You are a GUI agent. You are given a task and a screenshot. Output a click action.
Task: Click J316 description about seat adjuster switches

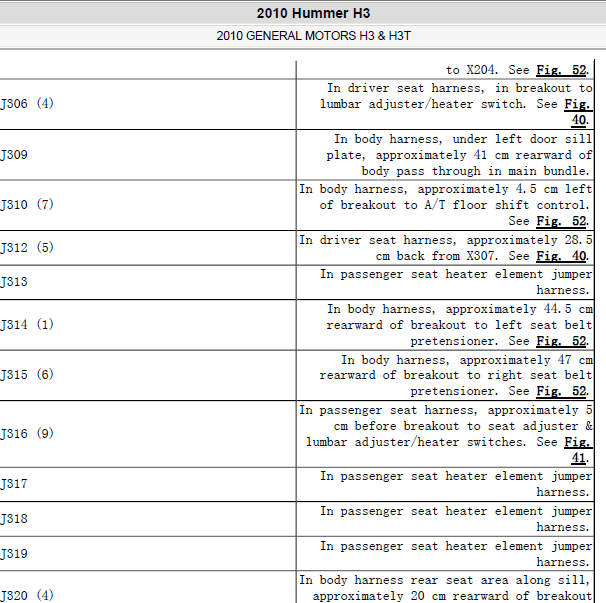tap(446, 434)
